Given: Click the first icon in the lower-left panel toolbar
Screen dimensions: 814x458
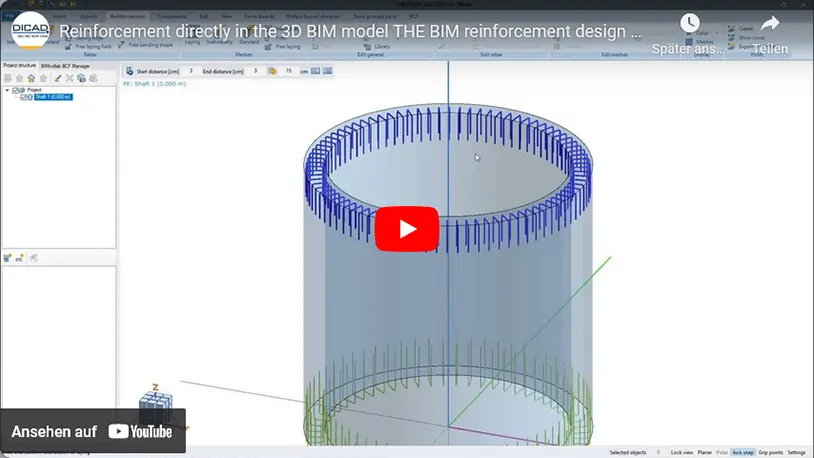Looking at the screenshot, I should pos(7,258).
